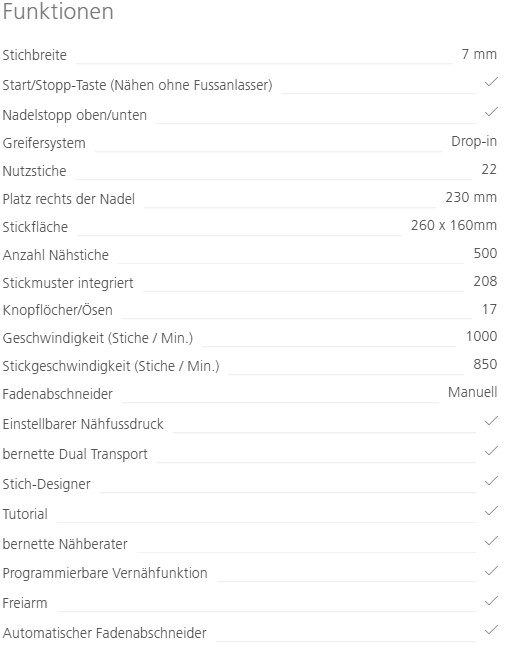Select the Knopflöcher/Ösen row label
The image size is (508, 654).
(x=58, y=310)
